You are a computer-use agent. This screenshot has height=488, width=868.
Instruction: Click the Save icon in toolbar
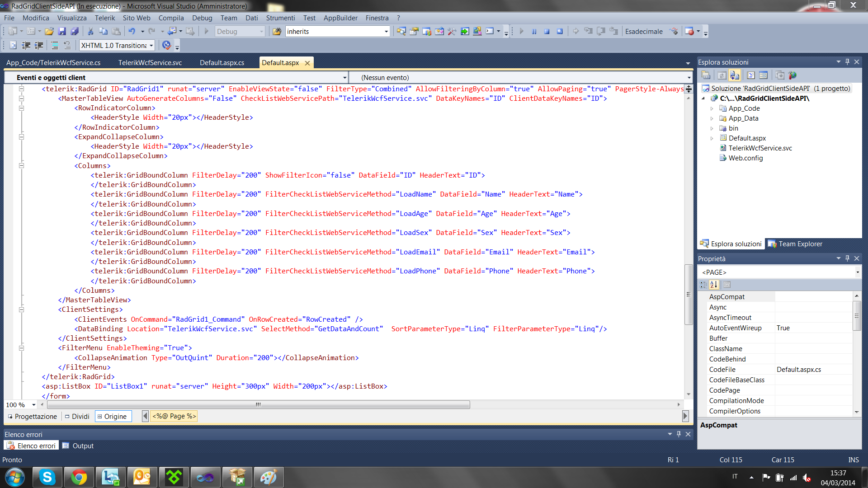pos(62,31)
